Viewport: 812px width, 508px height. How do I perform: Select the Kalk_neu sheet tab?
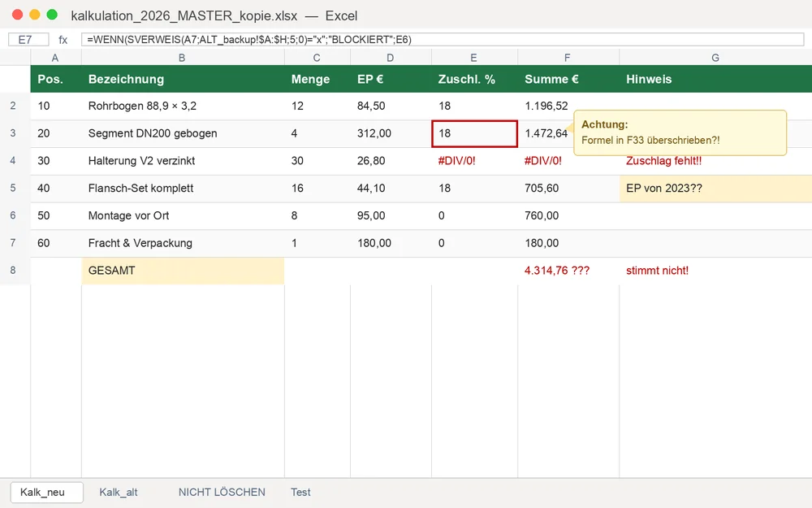[46, 492]
